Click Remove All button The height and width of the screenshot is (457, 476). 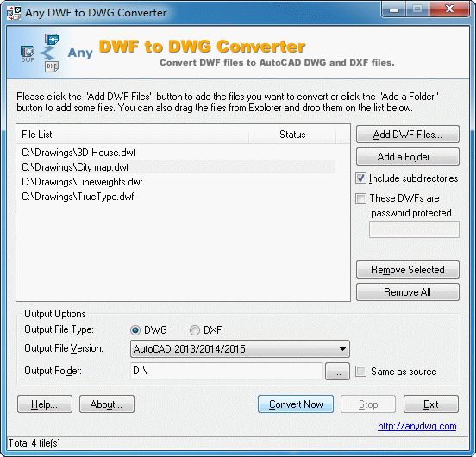(407, 292)
